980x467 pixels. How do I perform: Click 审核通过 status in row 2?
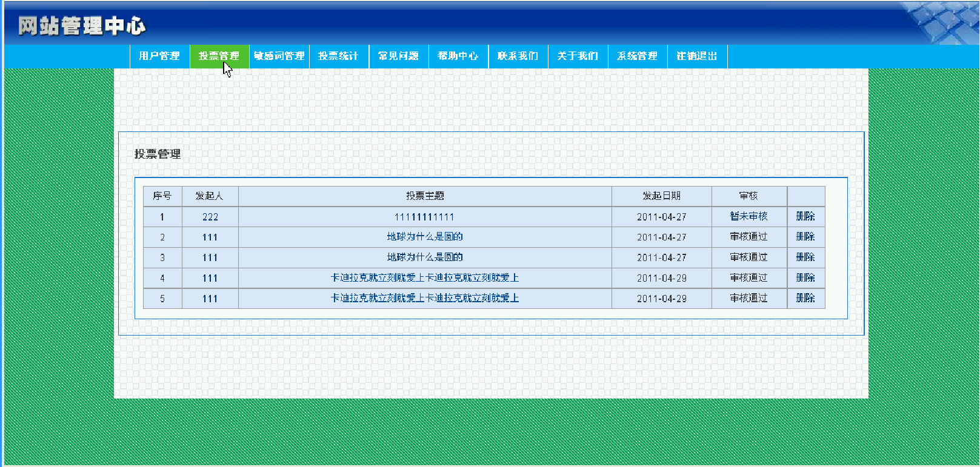click(x=748, y=237)
